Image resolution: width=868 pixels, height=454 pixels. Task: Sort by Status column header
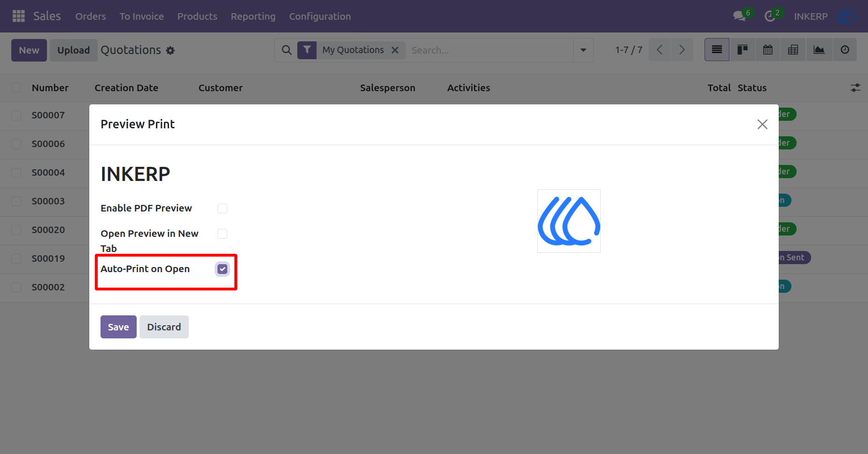752,88
